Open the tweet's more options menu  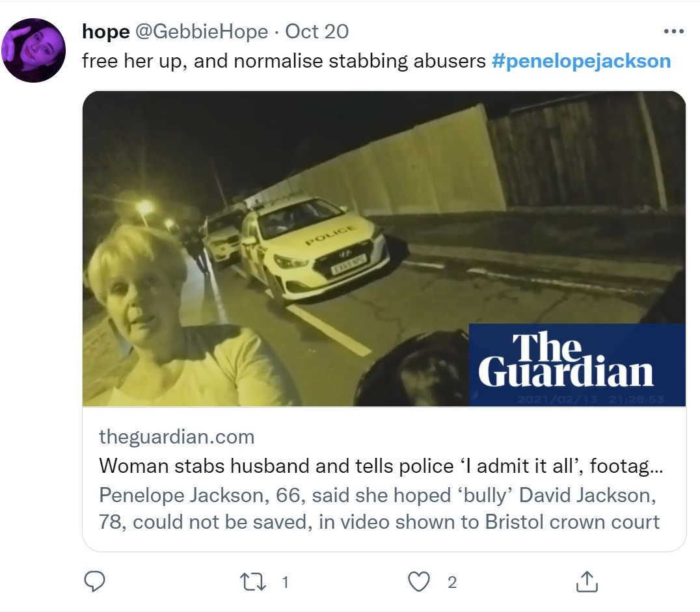click(673, 31)
